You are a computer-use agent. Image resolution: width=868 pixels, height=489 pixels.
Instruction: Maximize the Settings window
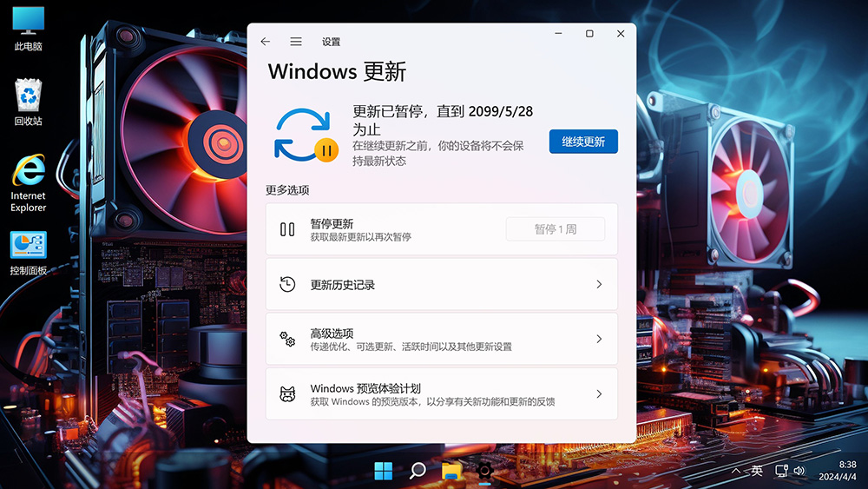point(589,34)
